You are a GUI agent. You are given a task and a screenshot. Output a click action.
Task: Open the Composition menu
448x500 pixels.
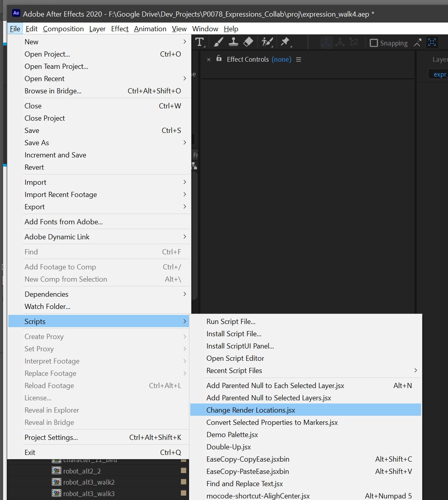(x=63, y=29)
